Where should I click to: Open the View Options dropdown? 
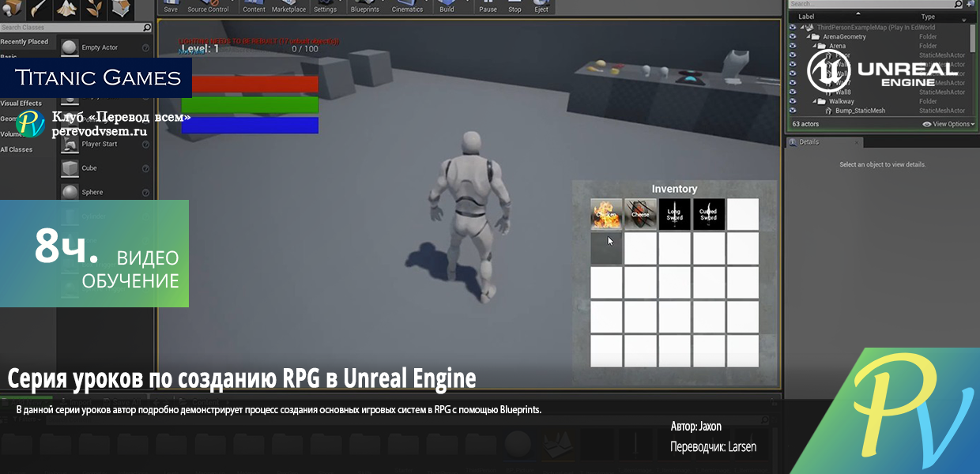[x=948, y=124]
